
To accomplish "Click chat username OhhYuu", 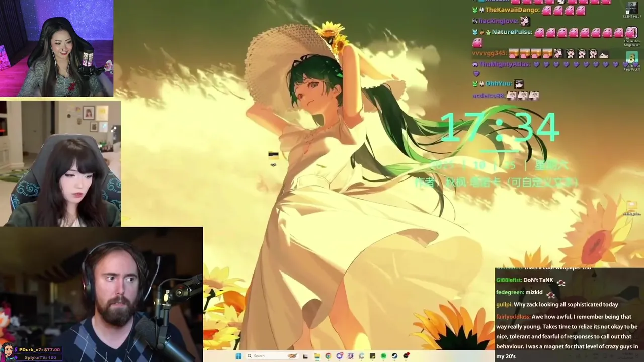I will point(498,84).
